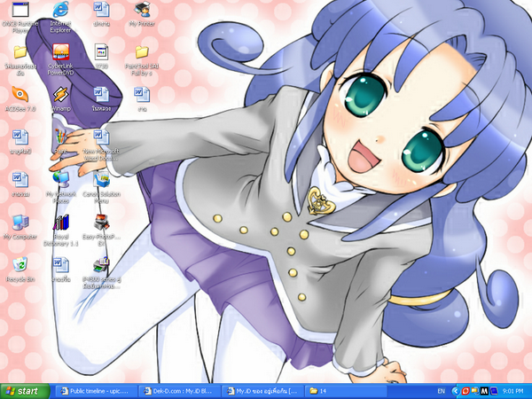The image size is (532, 399).
Task: Launch the Paint shortcut icon
Action: [60, 137]
